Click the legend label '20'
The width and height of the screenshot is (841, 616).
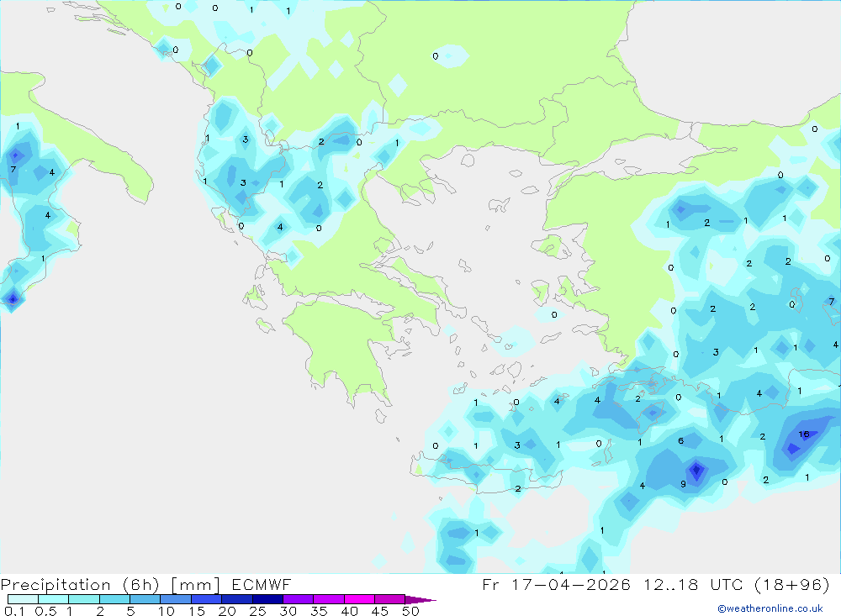click(227, 611)
